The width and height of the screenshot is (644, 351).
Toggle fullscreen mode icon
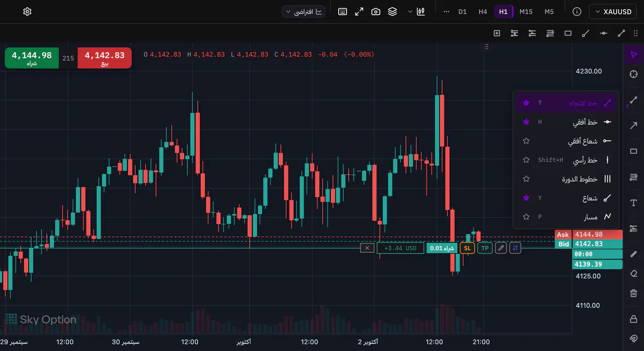pyautogui.click(x=359, y=12)
